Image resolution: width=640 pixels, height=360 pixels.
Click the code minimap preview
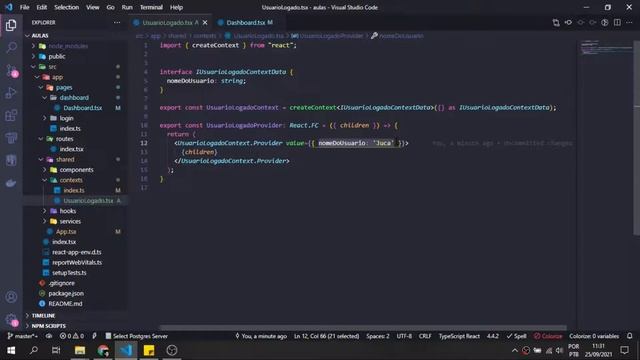(605, 47)
